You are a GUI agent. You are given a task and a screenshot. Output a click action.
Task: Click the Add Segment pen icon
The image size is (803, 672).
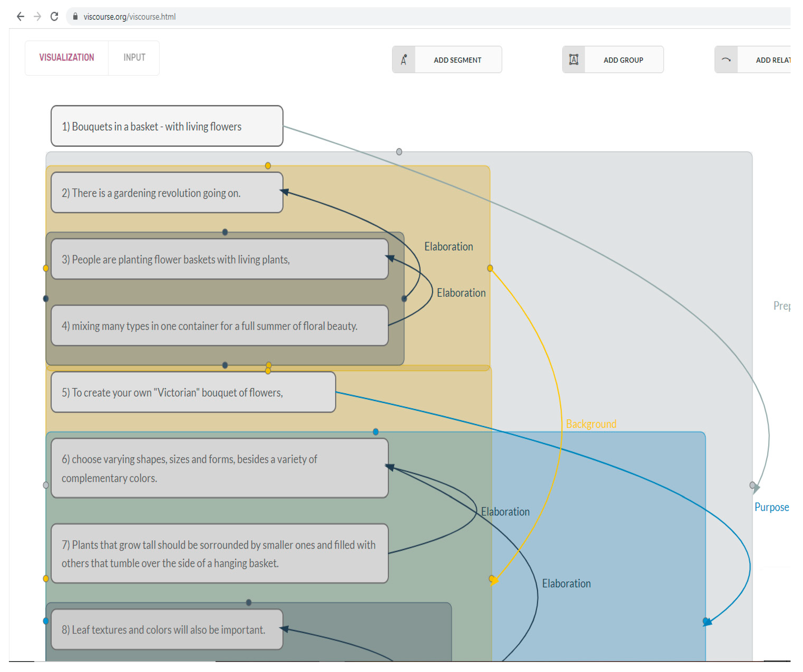[404, 60]
